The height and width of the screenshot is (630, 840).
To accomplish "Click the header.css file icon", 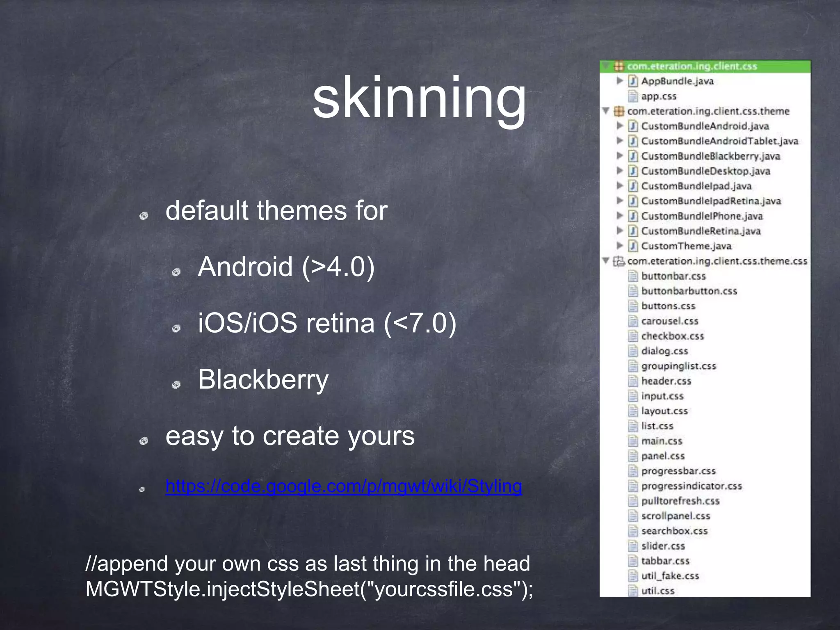I will point(633,381).
